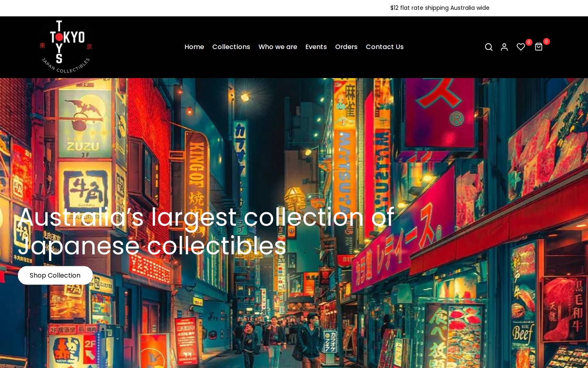Click the hero headline about Japanese collectibles
588x368 pixels.
(206, 231)
